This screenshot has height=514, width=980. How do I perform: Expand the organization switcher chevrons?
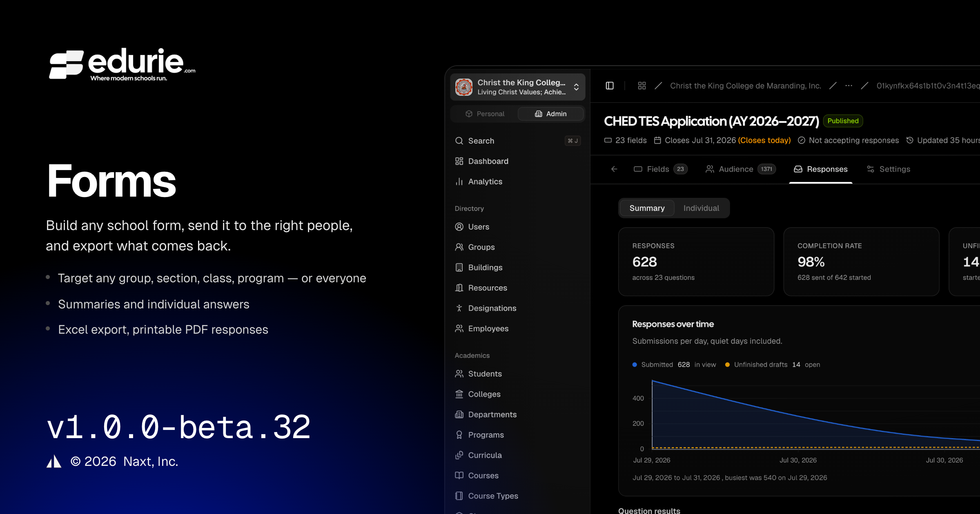point(576,87)
